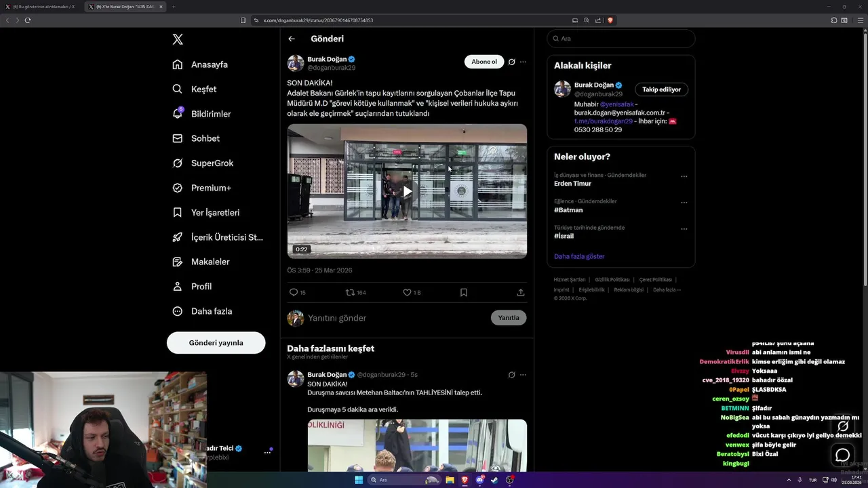This screenshot has width=868, height=488.
Task: Click repost icon with 164 reposts
Action: click(x=356, y=293)
